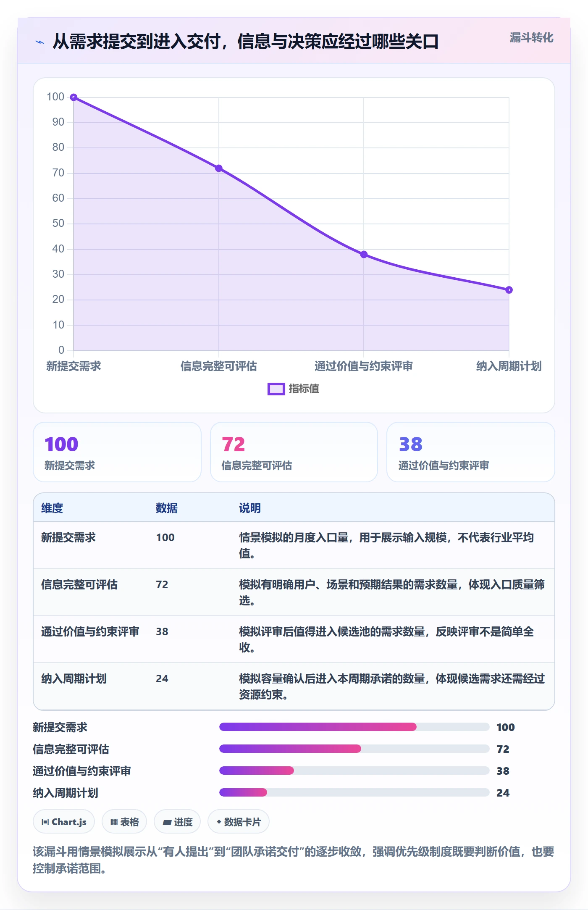Click the 指标值 legend label
Image resolution: width=588 pixels, height=910 pixels.
(304, 389)
